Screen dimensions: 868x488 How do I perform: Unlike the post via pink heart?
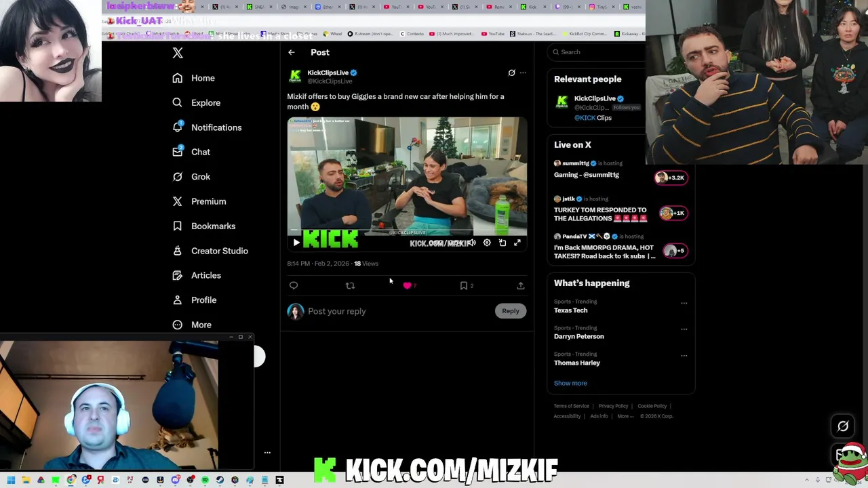coord(407,285)
